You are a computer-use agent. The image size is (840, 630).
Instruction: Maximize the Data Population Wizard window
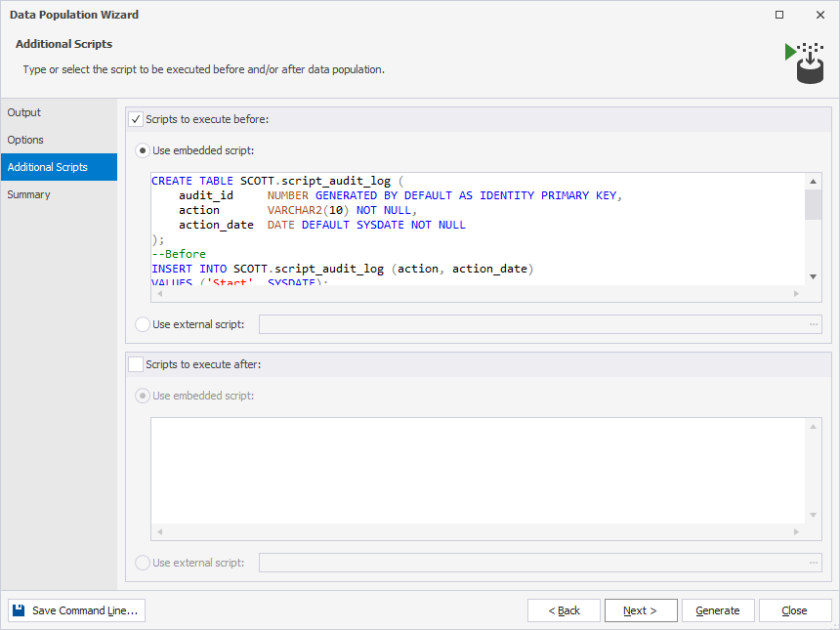coord(779,15)
